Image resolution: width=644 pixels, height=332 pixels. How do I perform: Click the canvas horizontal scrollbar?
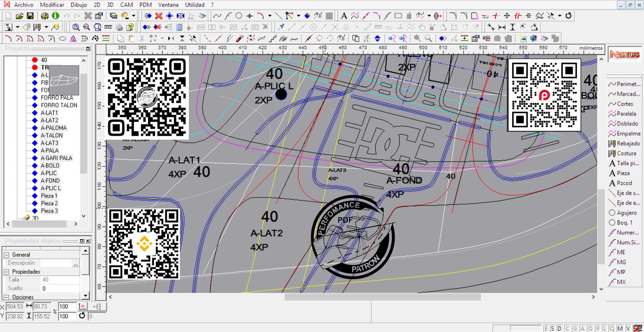click(383, 297)
